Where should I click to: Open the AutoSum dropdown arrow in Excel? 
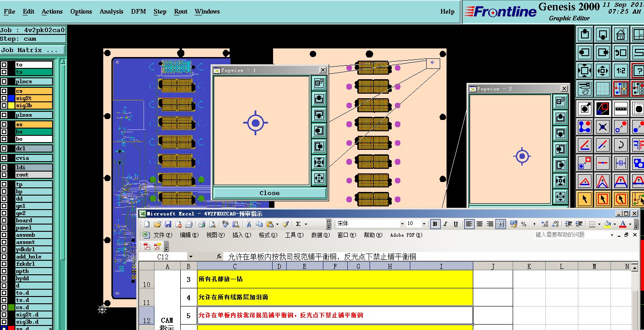point(306,224)
